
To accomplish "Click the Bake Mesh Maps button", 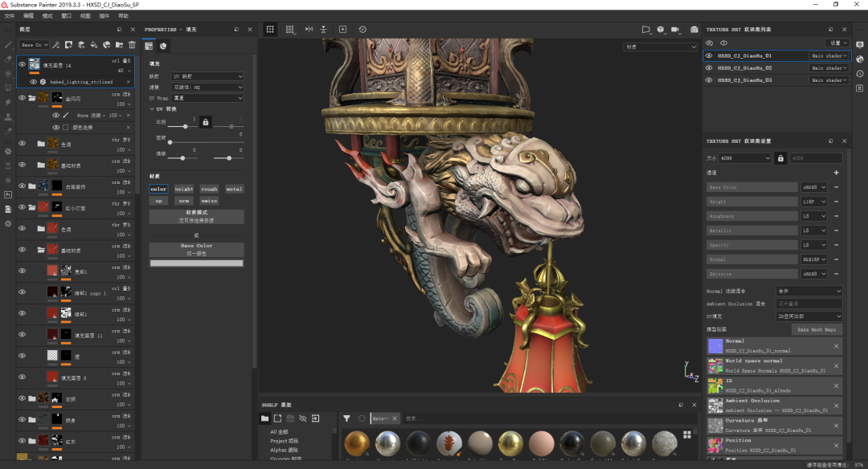I will coord(816,330).
